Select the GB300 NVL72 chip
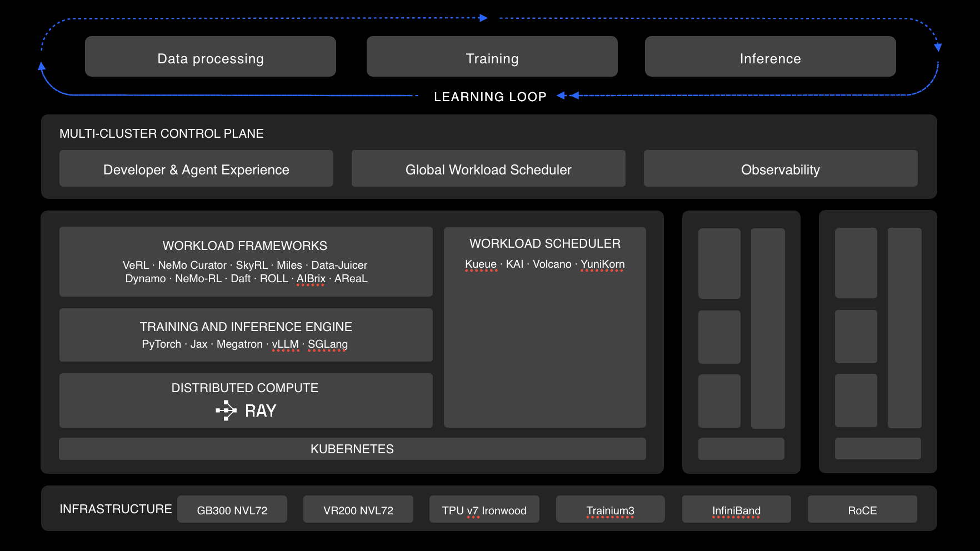 [x=232, y=509]
